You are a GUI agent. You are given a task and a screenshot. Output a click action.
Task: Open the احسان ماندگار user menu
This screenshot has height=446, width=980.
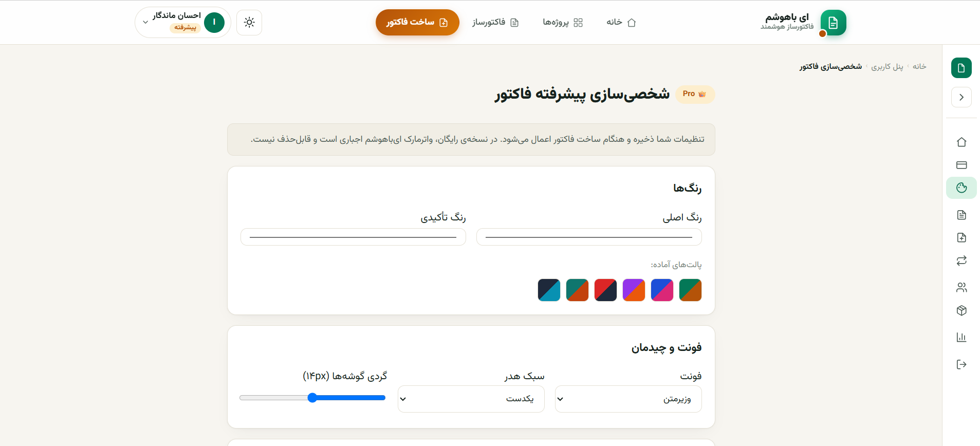click(x=183, y=23)
